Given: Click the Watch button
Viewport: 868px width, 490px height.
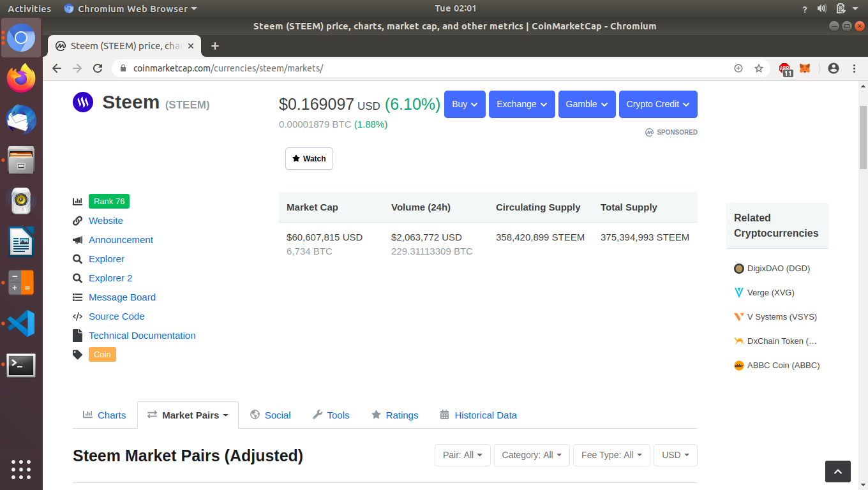Looking at the screenshot, I should 309,159.
